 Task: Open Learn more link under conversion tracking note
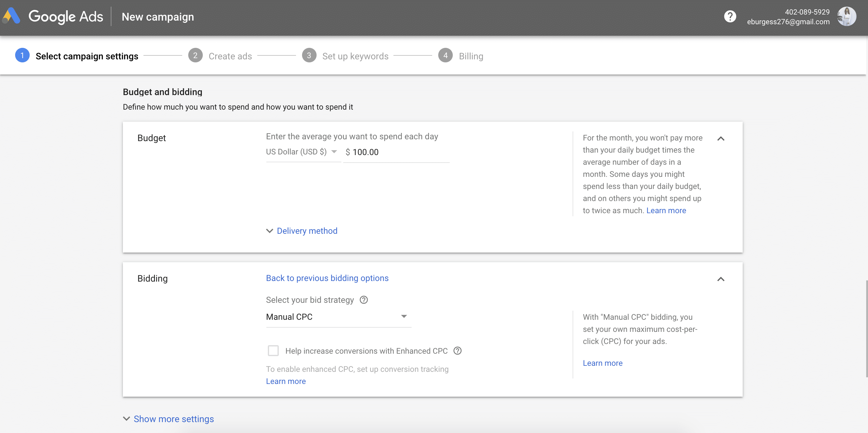pos(286,382)
